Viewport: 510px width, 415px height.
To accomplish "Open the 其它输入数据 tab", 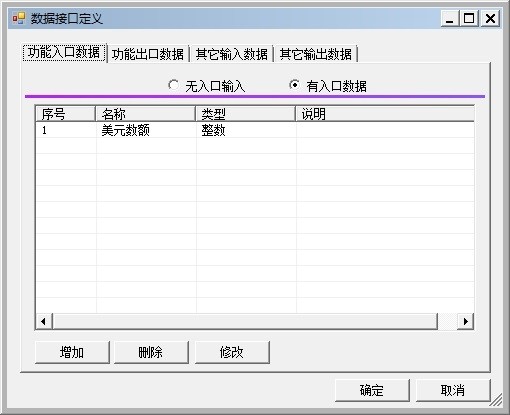I will (x=232, y=54).
